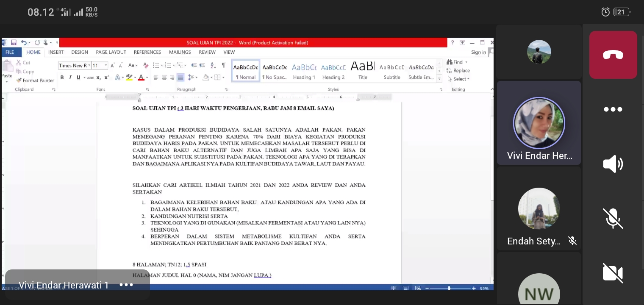The width and height of the screenshot is (644, 305).
Task: Select the top participant avatar with landscape photo
Action: (x=539, y=52)
